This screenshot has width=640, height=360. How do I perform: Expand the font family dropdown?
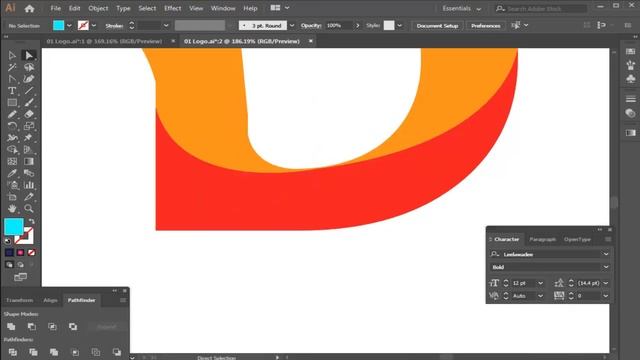click(x=606, y=254)
